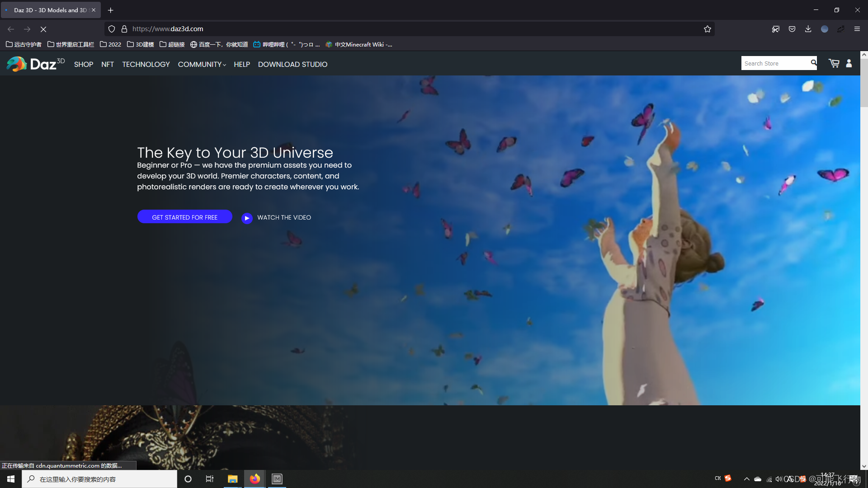Open DOWNLOAD STUDIO link
The width and height of the screenshot is (868, 488).
[292, 65]
